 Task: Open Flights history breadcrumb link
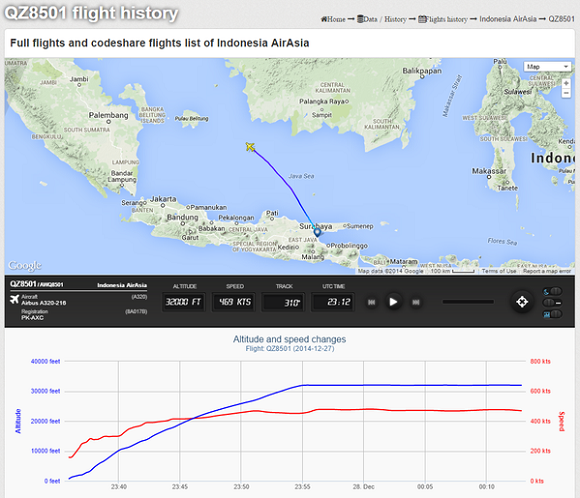coord(443,19)
